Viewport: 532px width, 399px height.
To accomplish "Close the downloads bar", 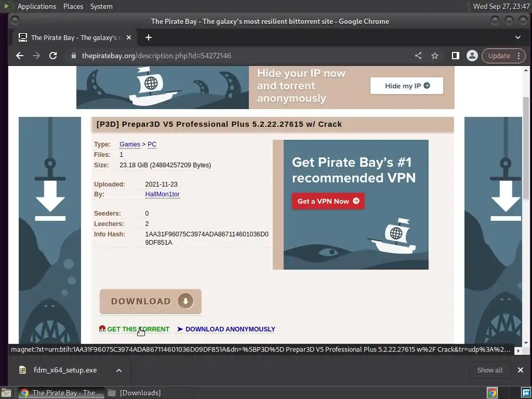I will 521,370.
